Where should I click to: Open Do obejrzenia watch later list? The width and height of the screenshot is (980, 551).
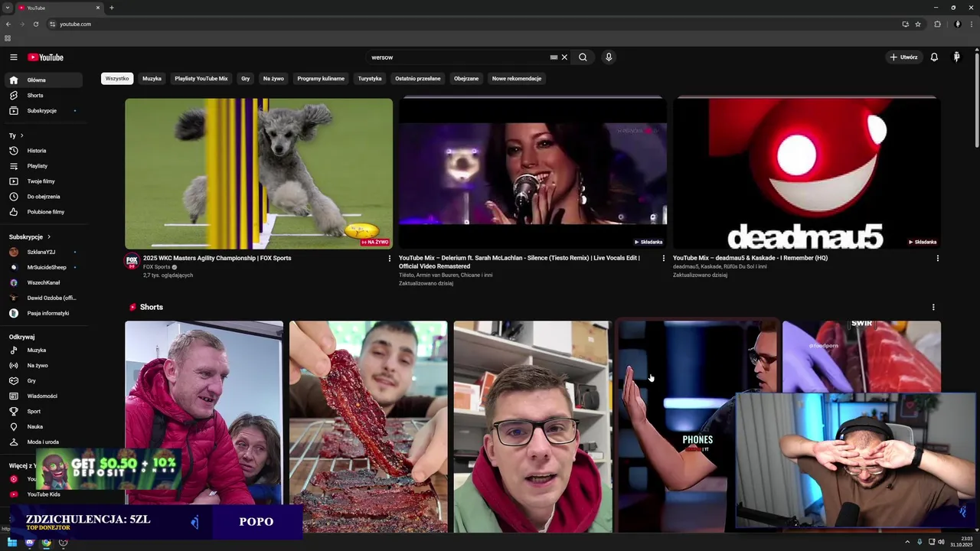tap(44, 196)
